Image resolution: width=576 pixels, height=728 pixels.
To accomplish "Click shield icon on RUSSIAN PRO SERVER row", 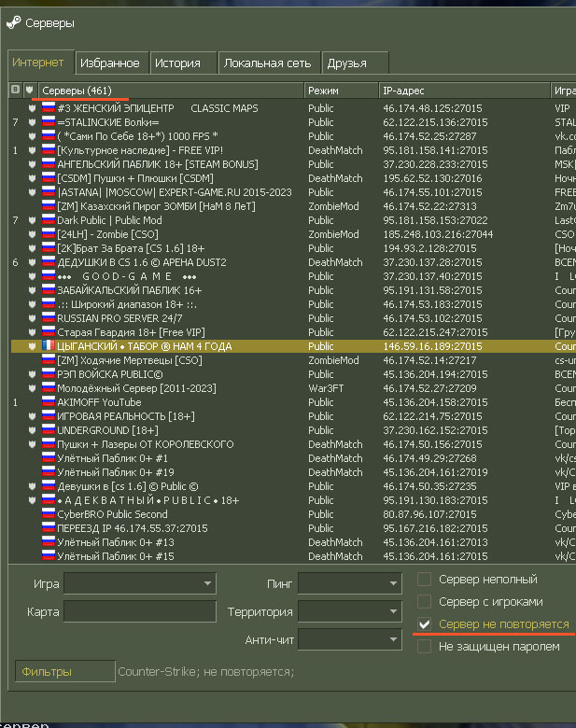I will (32, 318).
